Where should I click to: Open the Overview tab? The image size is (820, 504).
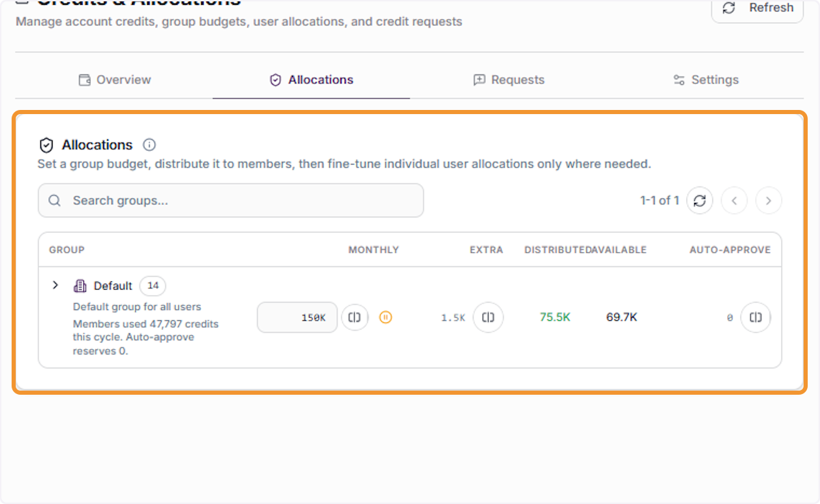114,80
